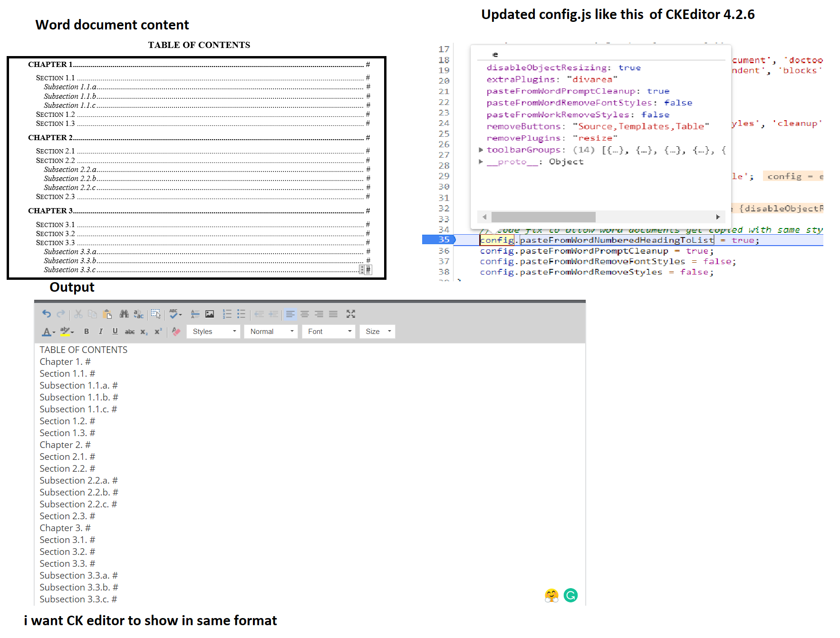Click disableObjectResizing property in popup
Image resolution: width=840 pixels, height=638 pixels.
pyautogui.click(x=547, y=67)
